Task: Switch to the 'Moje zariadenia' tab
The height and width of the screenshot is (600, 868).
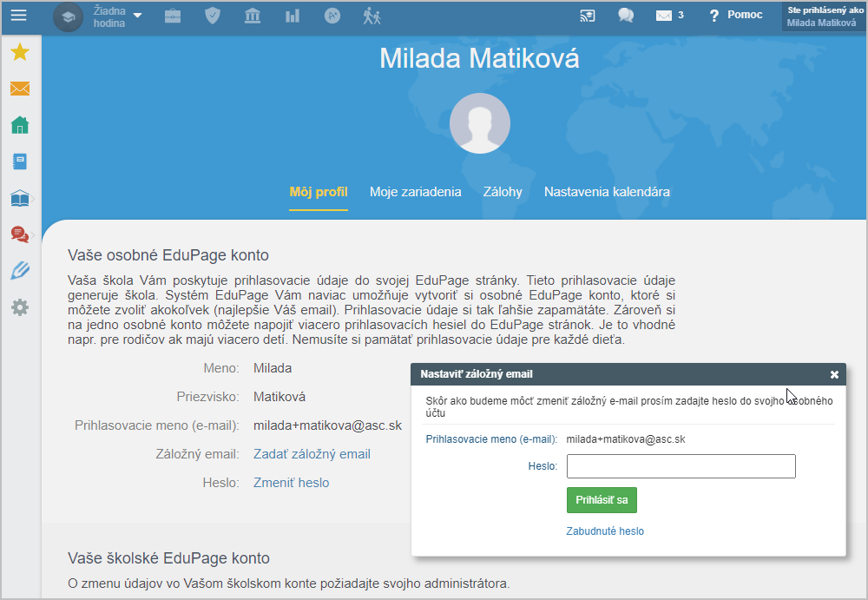Action: pos(415,192)
